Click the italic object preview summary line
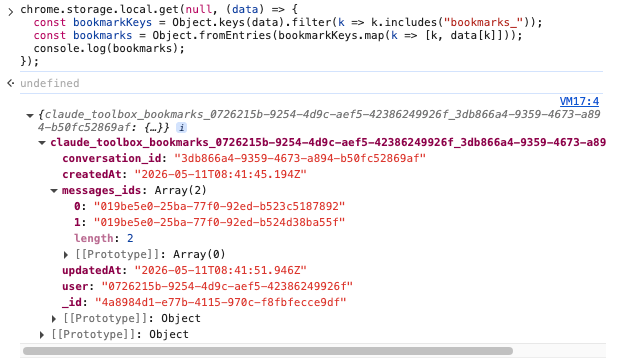This screenshot has width=624, height=362. click(319, 121)
